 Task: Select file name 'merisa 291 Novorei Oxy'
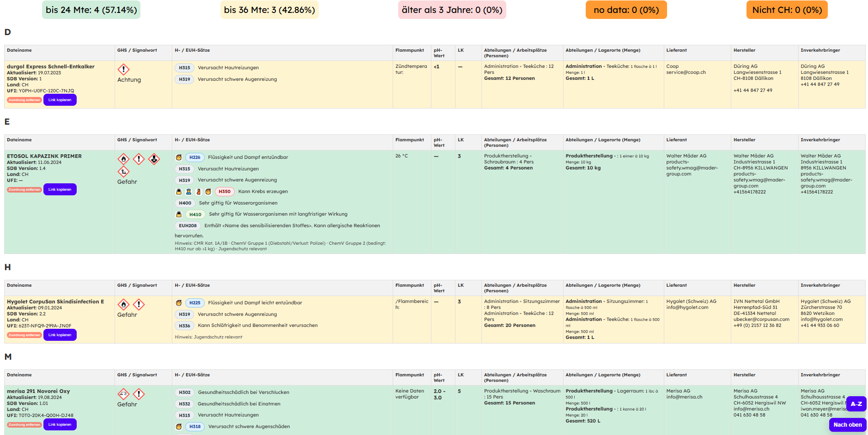[x=38, y=391]
